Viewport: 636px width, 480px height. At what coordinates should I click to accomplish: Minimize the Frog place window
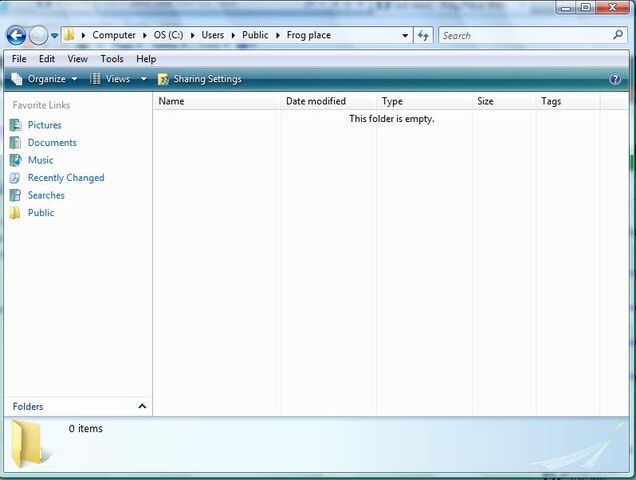point(565,8)
